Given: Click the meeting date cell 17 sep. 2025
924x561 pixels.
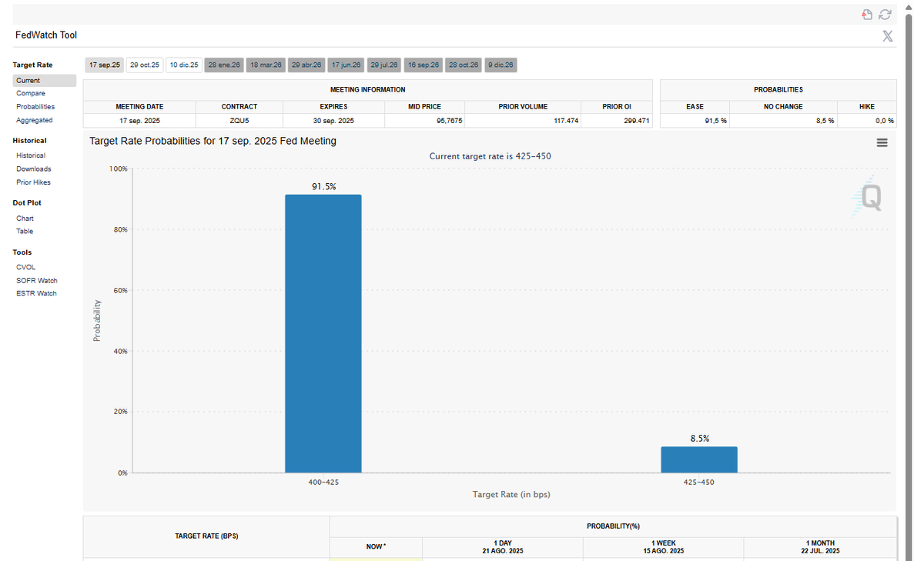Looking at the screenshot, I should pos(139,121).
